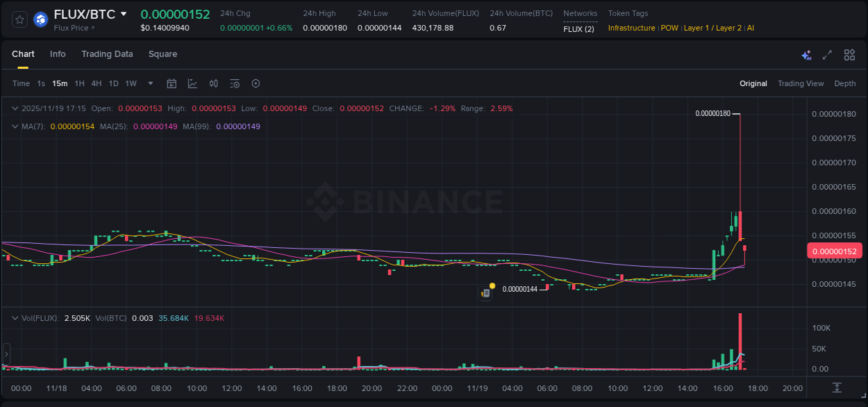Switch chart to Trading View mode

pos(801,83)
